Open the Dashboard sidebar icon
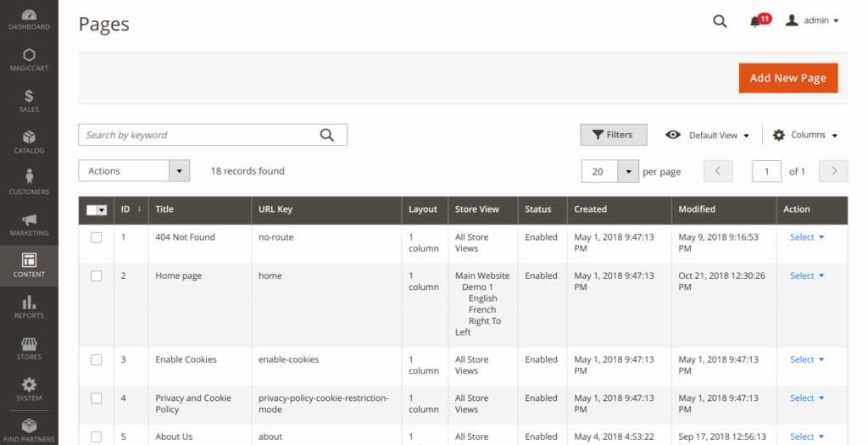The width and height of the screenshot is (868, 445). point(29,19)
